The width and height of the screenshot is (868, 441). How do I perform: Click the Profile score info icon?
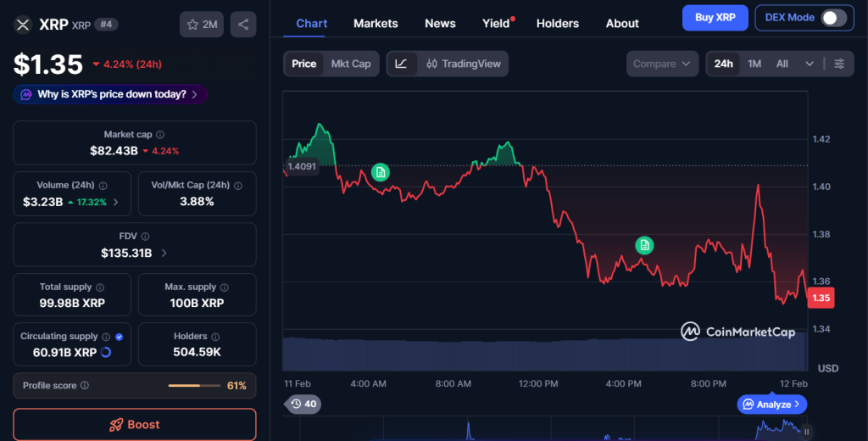point(85,386)
